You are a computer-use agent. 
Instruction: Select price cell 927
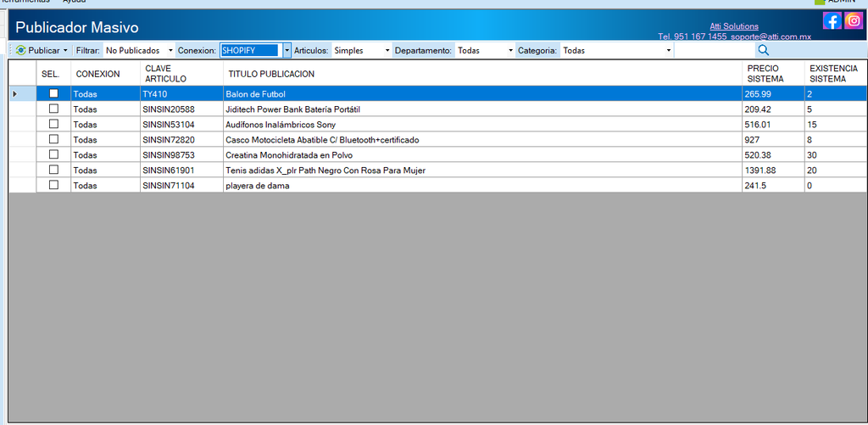[x=773, y=140]
